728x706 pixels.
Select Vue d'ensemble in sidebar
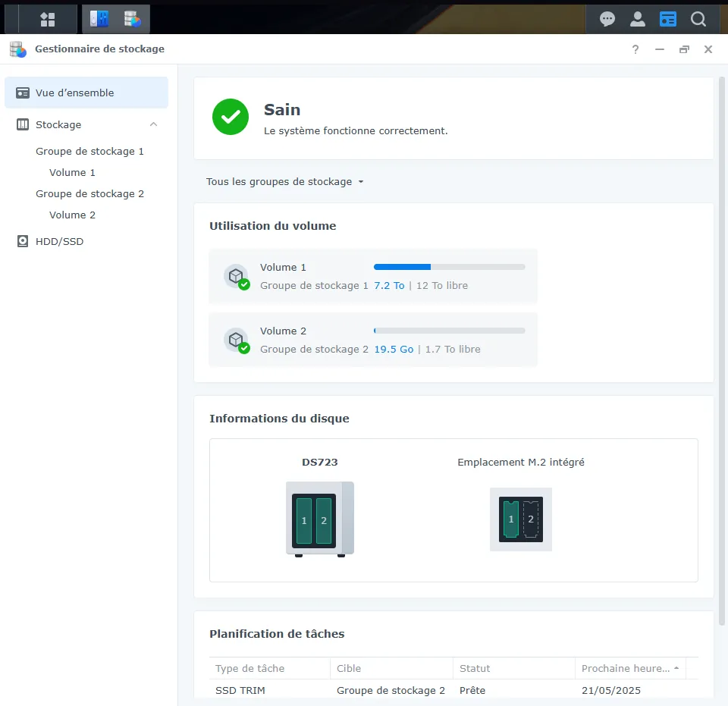[86, 93]
